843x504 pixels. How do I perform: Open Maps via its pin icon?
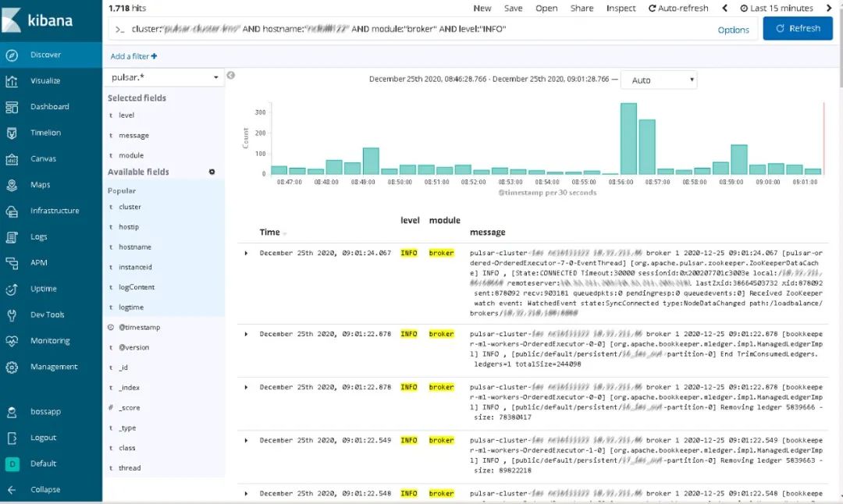pos(12,185)
